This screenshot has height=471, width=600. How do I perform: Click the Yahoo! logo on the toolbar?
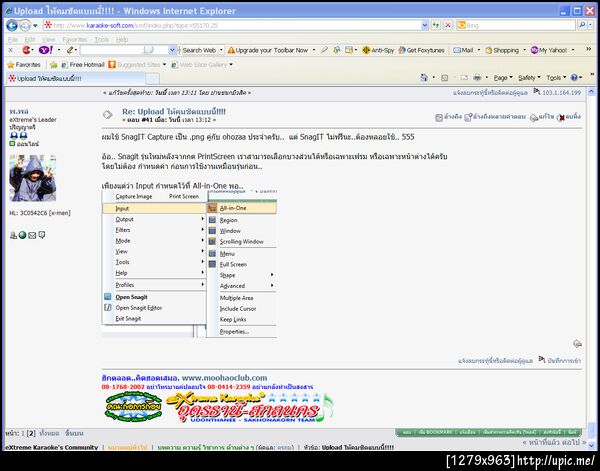click(46, 50)
